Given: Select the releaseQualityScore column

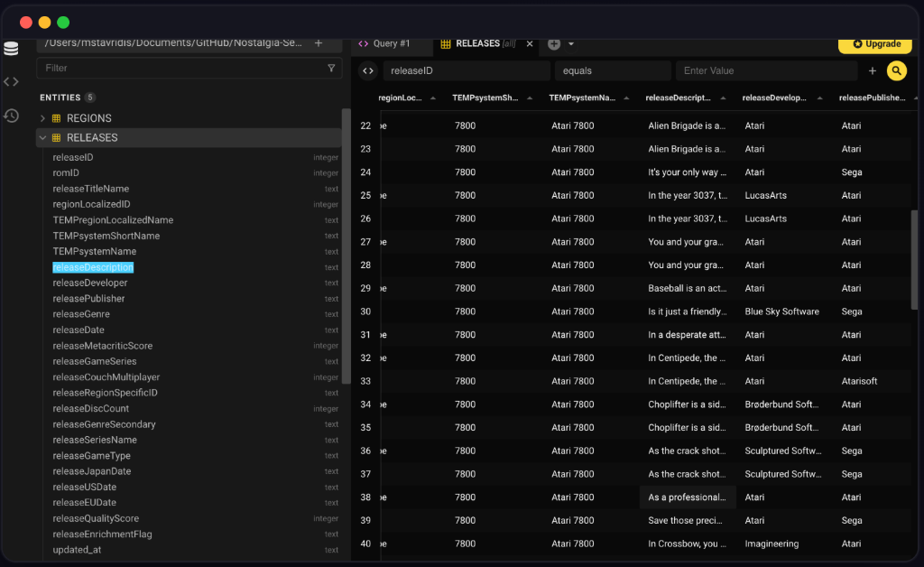Looking at the screenshot, I should click(x=96, y=518).
